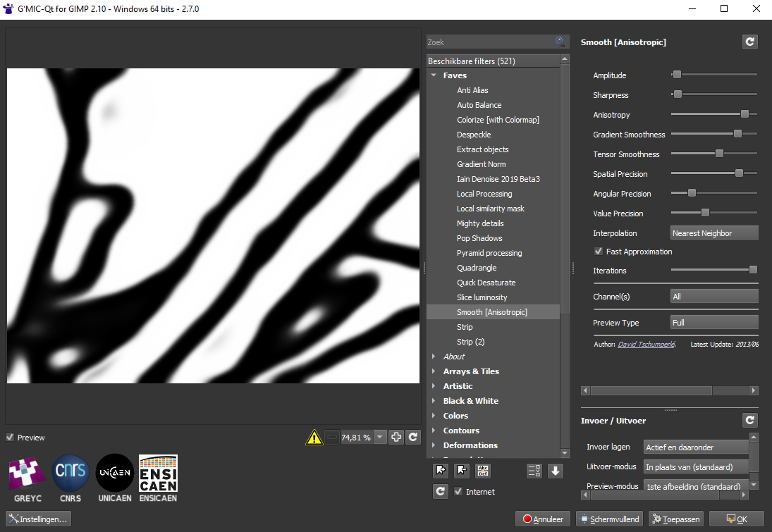Open the Preview-modus dropdown
Image resolution: width=772 pixels, height=532 pixels.
[x=696, y=485]
